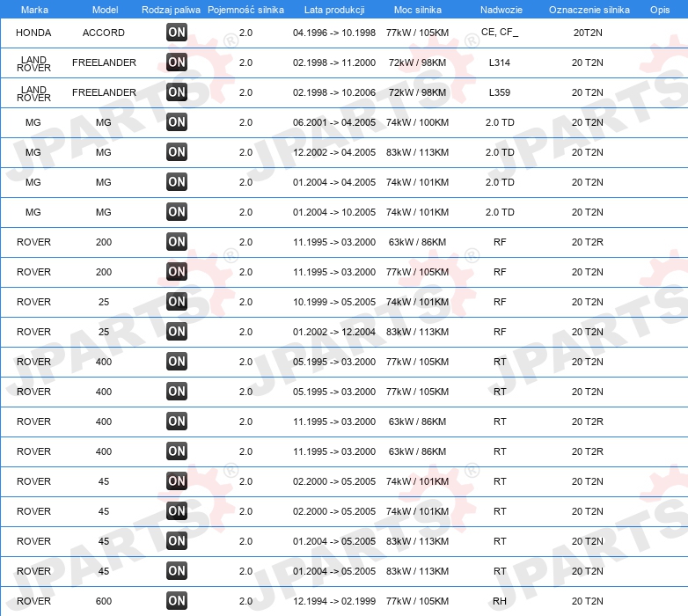Select '83kW / 113KM' in MG 12.2002 row

(x=417, y=152)
